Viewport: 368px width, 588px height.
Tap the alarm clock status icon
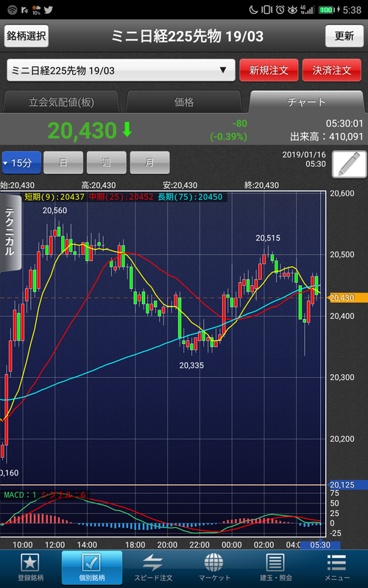click(280, 10)
